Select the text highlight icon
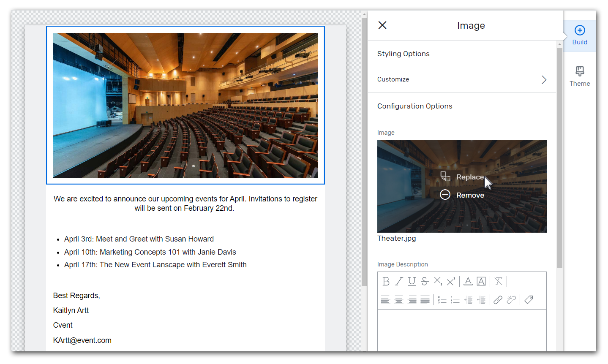The image size is (608, 364). coord(481,281)
